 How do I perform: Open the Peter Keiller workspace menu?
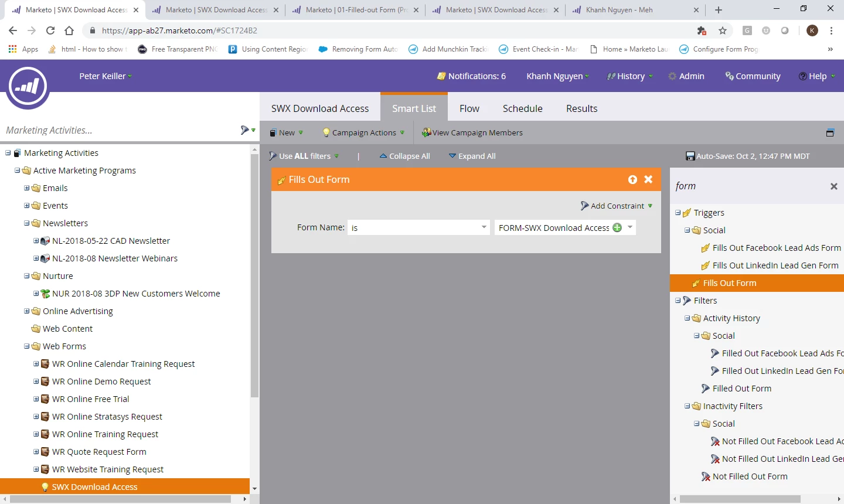pos(105,76)
